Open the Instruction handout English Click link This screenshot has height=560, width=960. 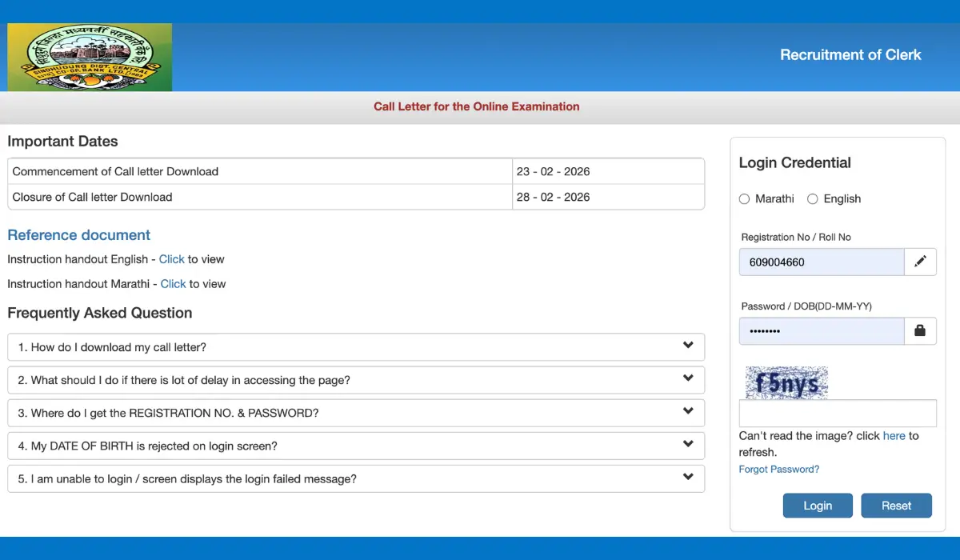point(171,259)
